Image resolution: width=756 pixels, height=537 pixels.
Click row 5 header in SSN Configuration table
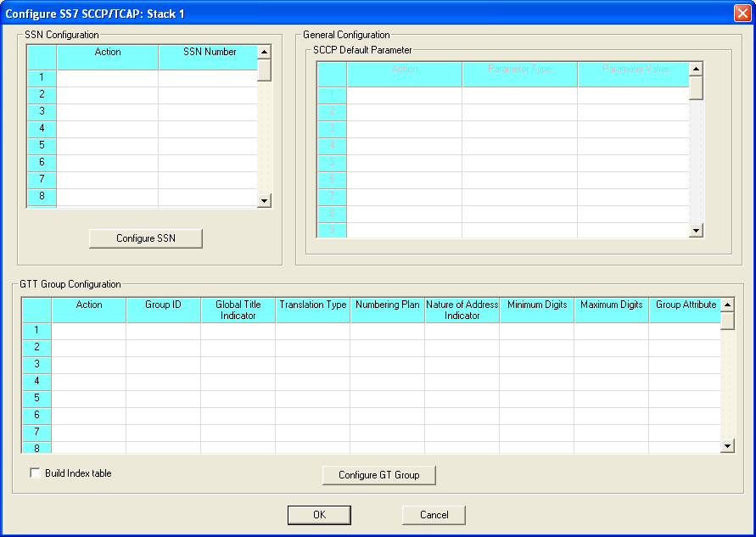point(41,145)
